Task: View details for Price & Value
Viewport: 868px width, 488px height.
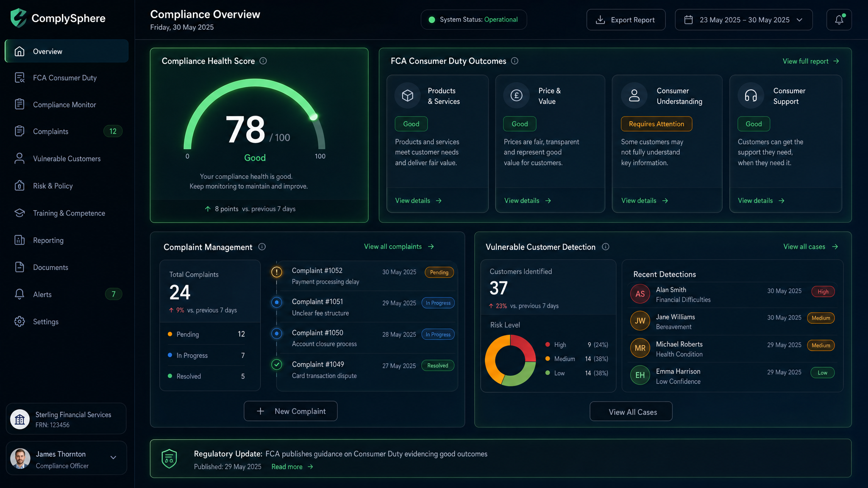Action: point(528,200)
